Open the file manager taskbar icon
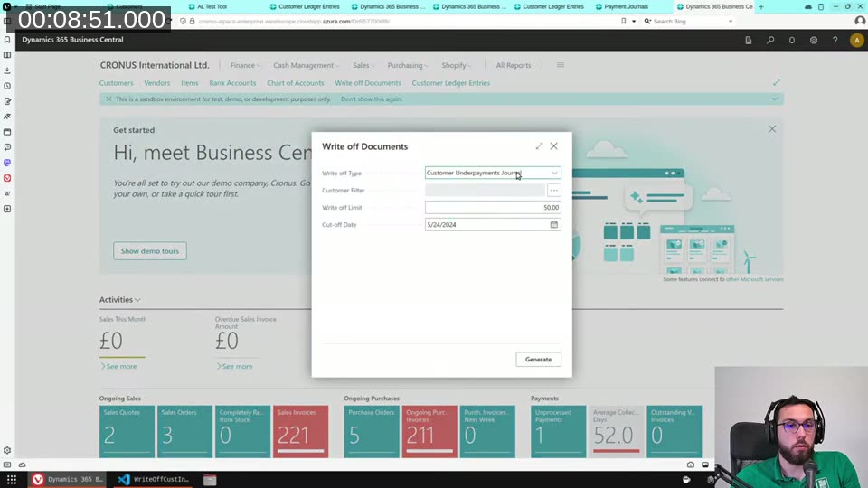 point(210,479)
